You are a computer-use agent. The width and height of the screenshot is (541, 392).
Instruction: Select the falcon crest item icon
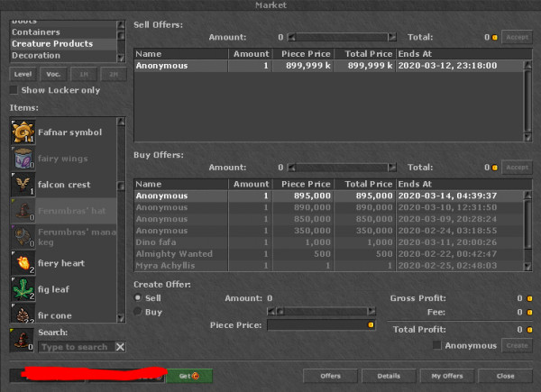(23, 185)
